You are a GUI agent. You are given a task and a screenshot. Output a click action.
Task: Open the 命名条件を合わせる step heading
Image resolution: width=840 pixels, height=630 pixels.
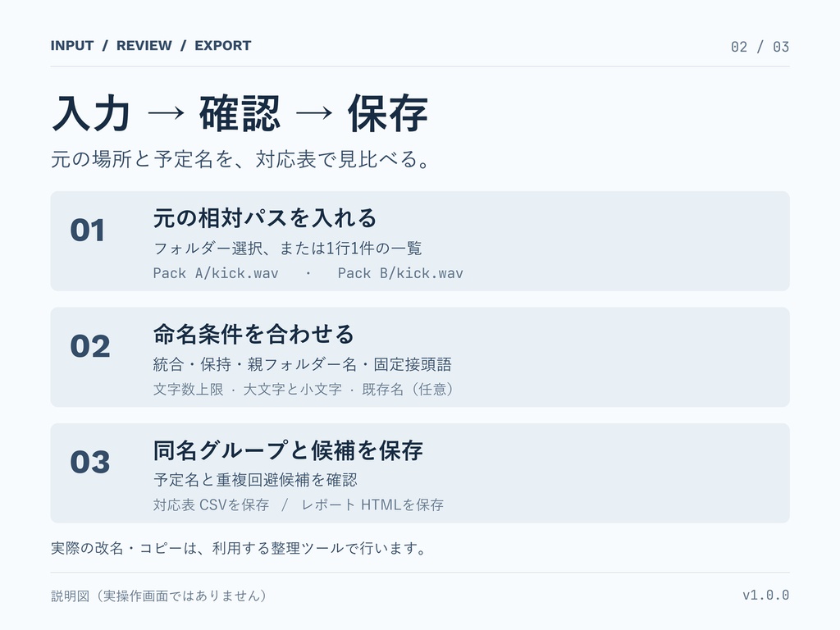point(253,334)
